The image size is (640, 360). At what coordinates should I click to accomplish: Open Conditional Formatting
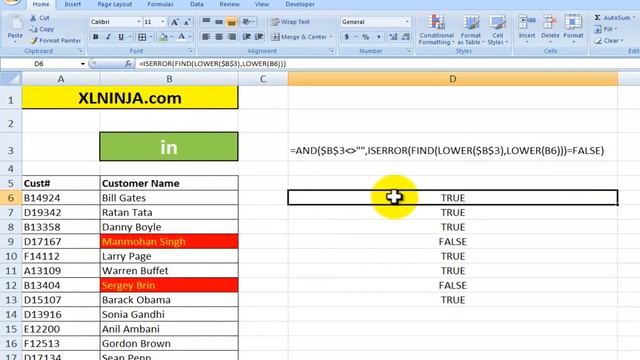click(x=437, y=29)
